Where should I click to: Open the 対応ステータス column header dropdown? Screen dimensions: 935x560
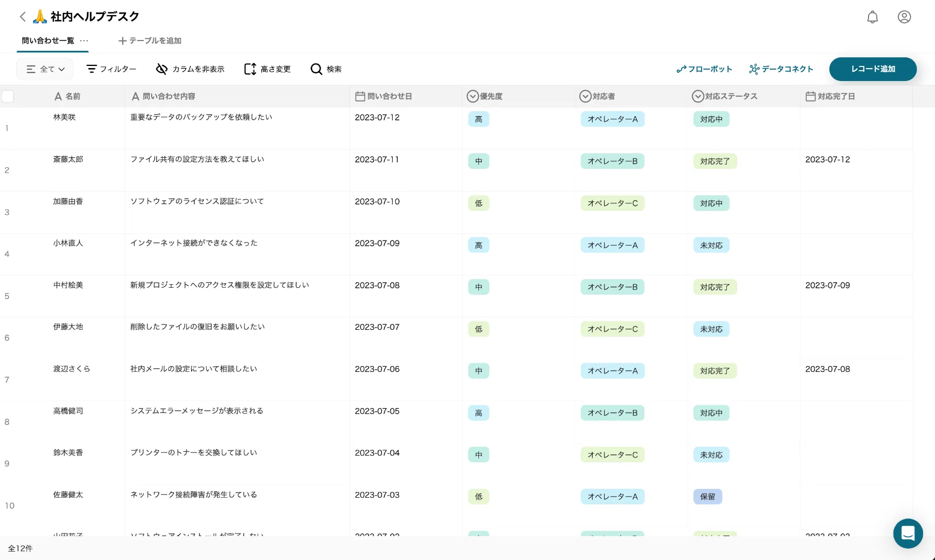coord(698,96)
